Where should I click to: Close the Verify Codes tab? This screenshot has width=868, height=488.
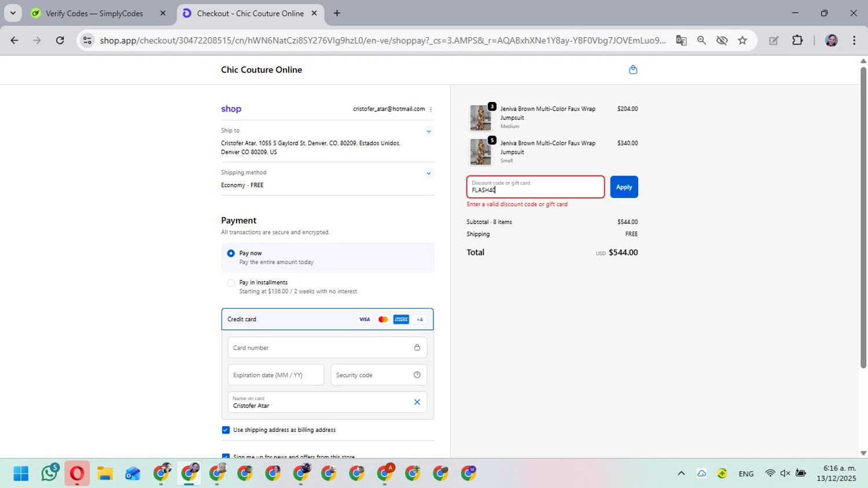point(163,13)
